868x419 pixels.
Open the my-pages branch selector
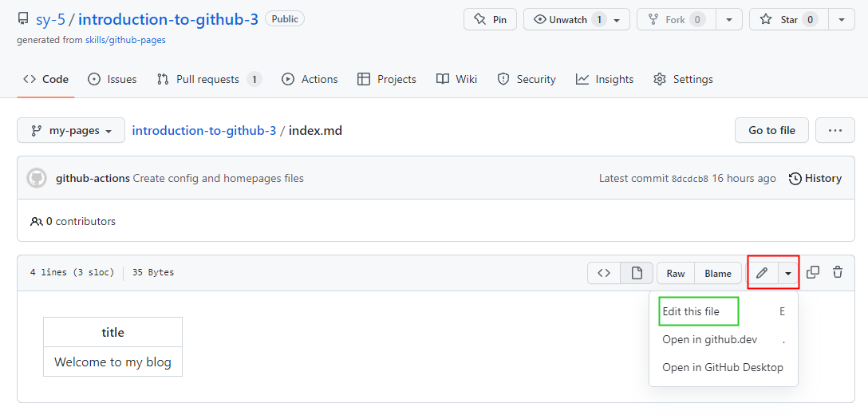(71, 130)
